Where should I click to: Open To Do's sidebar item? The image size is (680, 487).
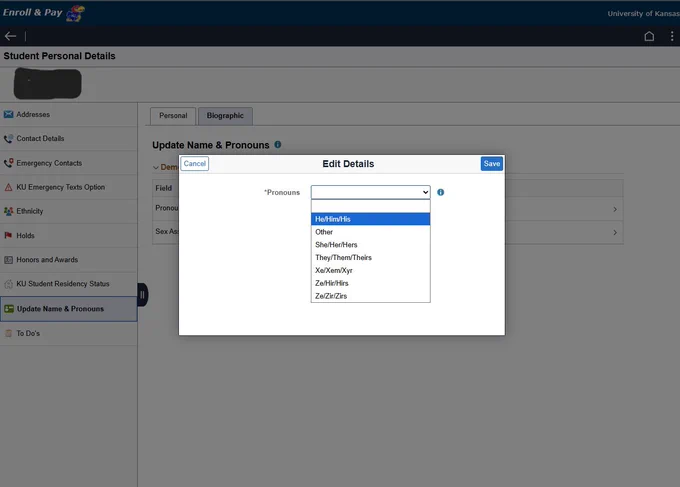tap(29, 333)
